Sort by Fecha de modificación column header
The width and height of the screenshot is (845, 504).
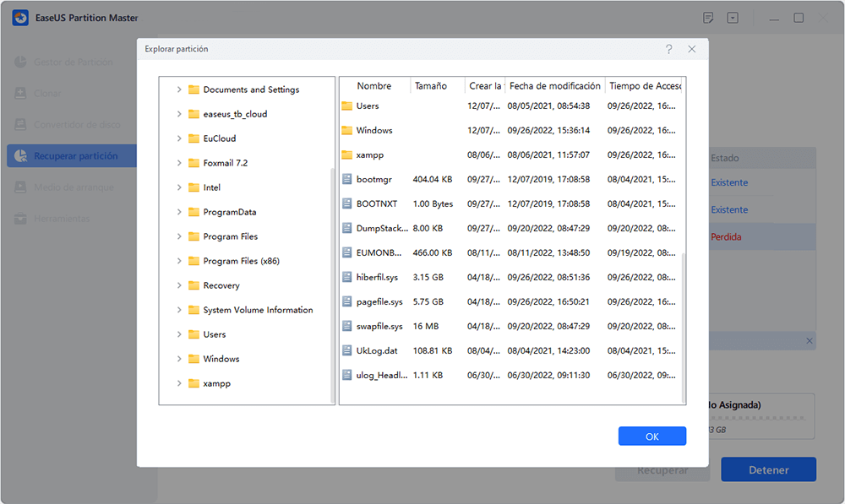554,86
